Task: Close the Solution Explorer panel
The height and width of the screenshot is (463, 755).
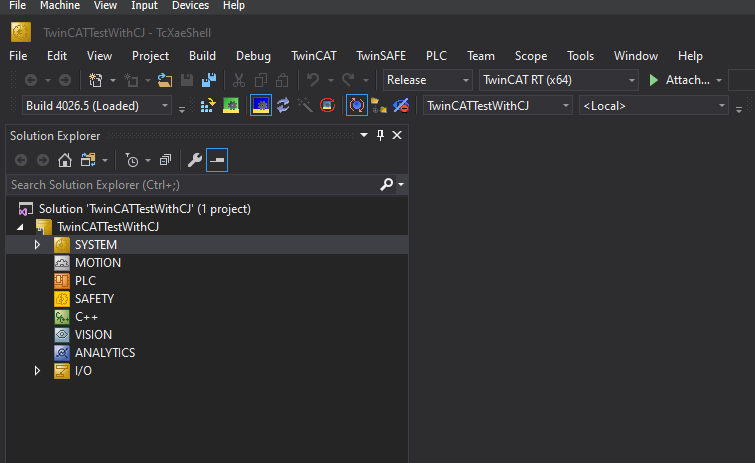Action: point(397,135)
